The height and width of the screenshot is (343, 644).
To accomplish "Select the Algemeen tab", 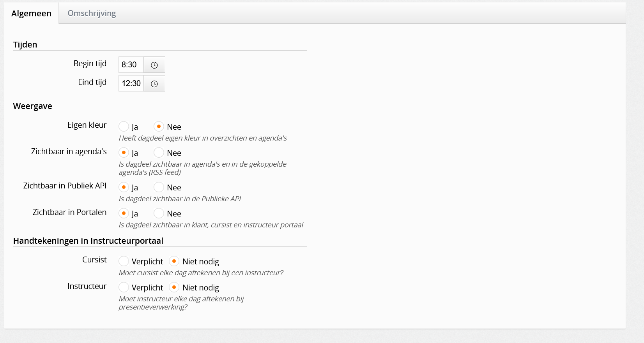I will coord(31,13).
